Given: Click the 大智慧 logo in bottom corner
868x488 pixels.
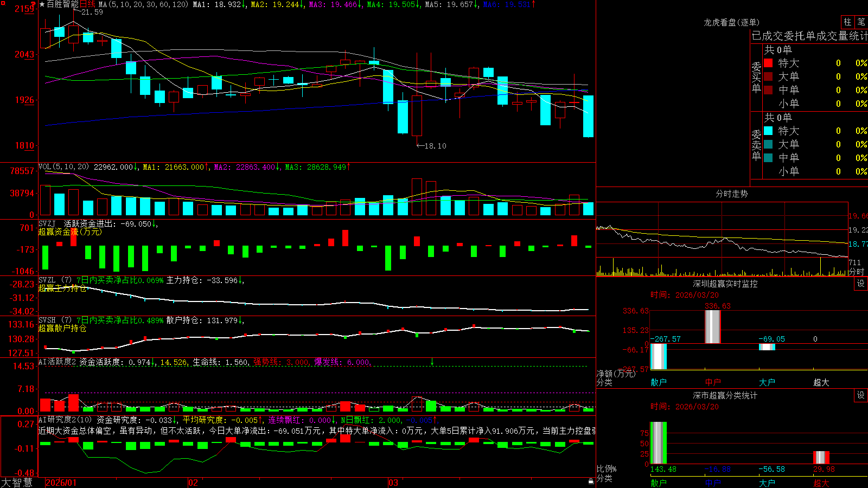Looking at the screenshot, I should coord(17,483).
